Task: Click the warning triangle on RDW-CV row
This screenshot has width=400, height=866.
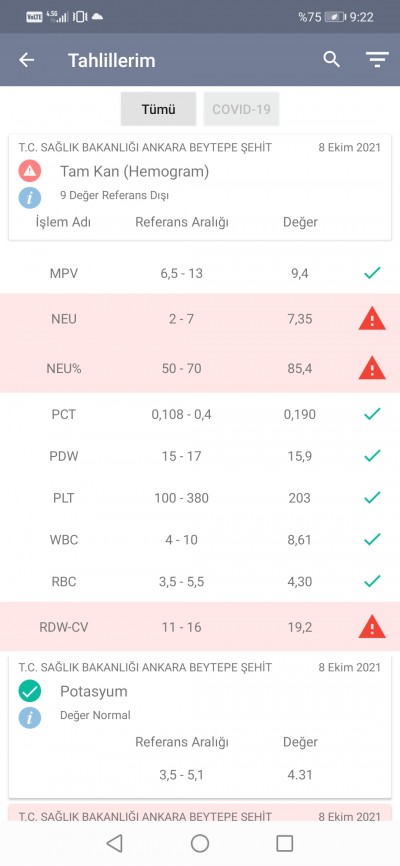Action: [372, 627]
